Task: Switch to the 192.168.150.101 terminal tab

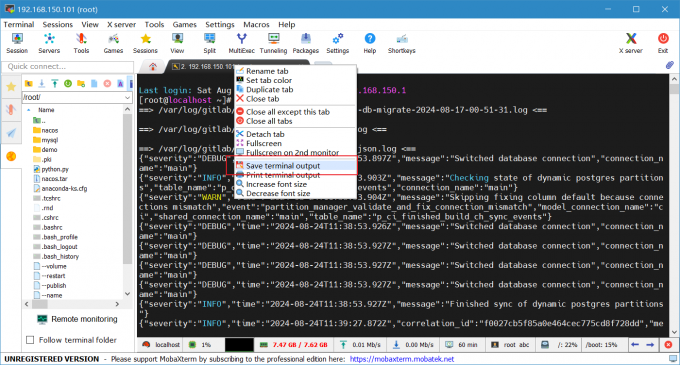Action: pyautogui.click(x=202, y=66)
